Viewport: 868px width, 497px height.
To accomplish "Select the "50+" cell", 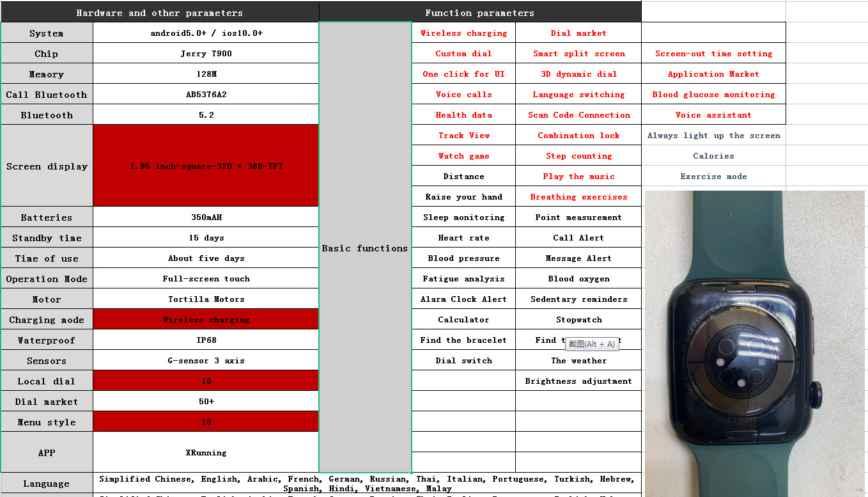I will tap(206, 402).
